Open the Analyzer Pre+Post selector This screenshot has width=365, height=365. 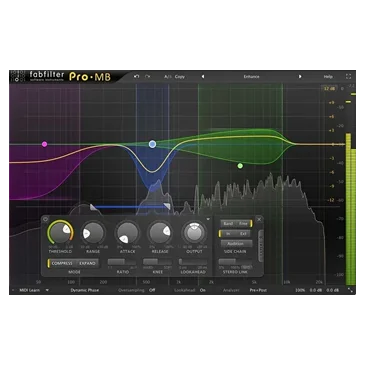(x=258, y=290)
